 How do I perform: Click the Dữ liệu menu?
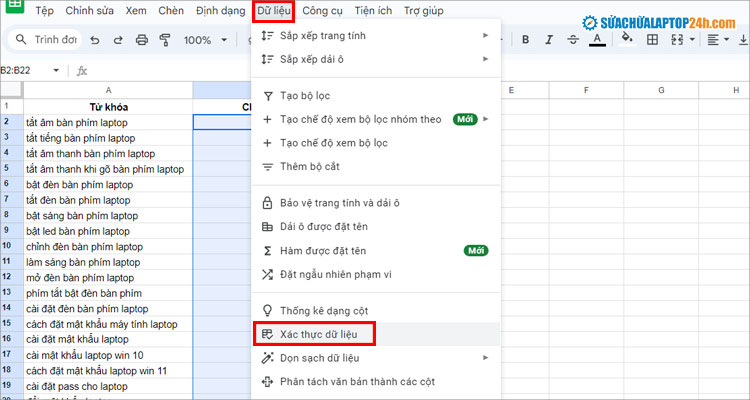[x=274, y=11]
